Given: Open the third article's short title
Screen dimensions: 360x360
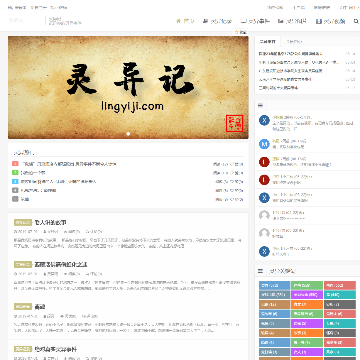Looking at the screenshot, I should [x=40, y=307].
